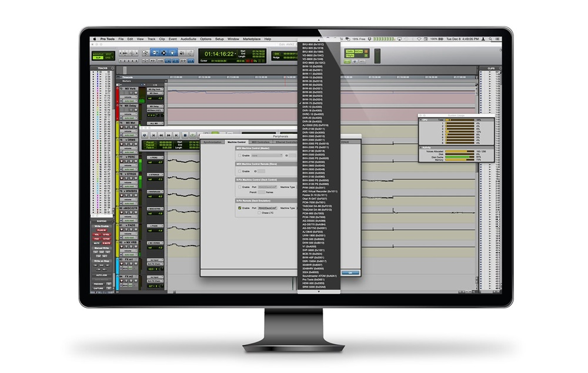The height and width of the screenshot is (373, 588).
Task: Collapse the Activity section in System Usage
Action: 420,146
